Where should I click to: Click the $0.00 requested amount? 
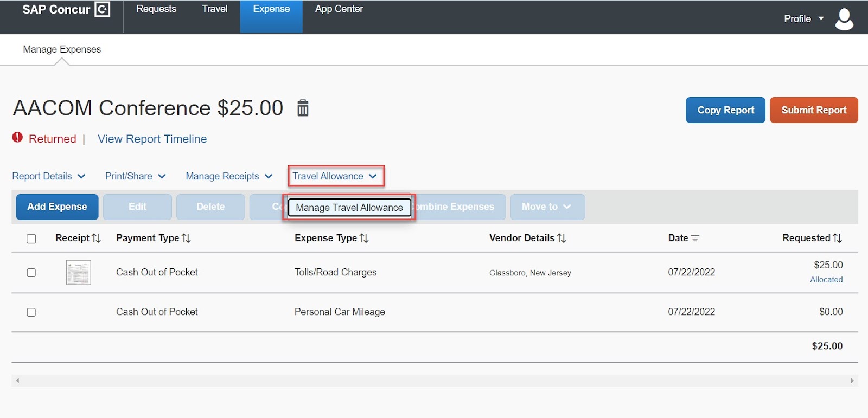tap(831, 312)
